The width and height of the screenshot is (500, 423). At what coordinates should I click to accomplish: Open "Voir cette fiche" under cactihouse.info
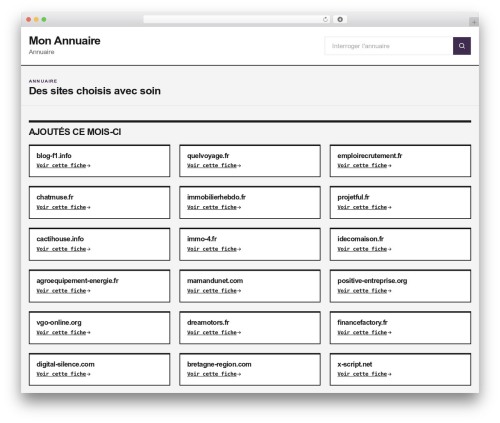(63, 249)
